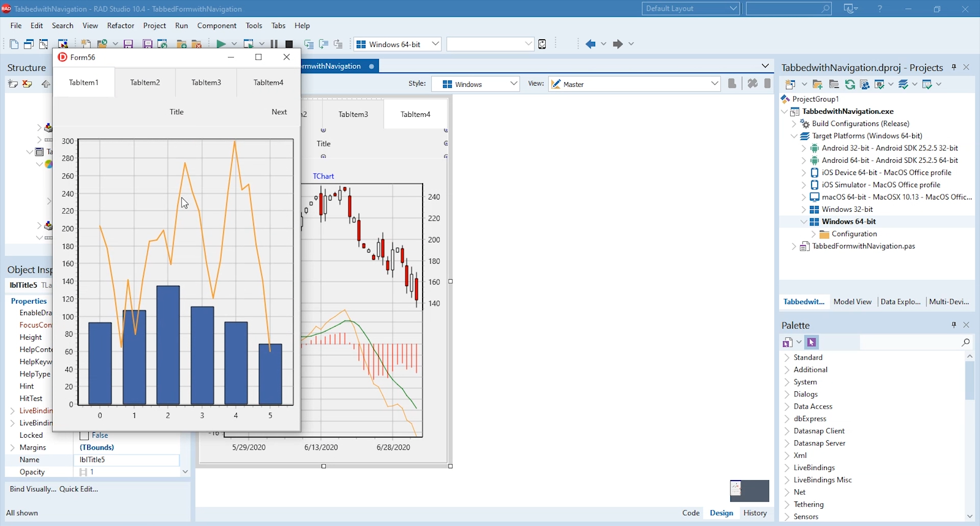Image resolution: width=980 pixels, height=526 pixels.
Task: Expand the Margins property
Action: pos(12,448)
